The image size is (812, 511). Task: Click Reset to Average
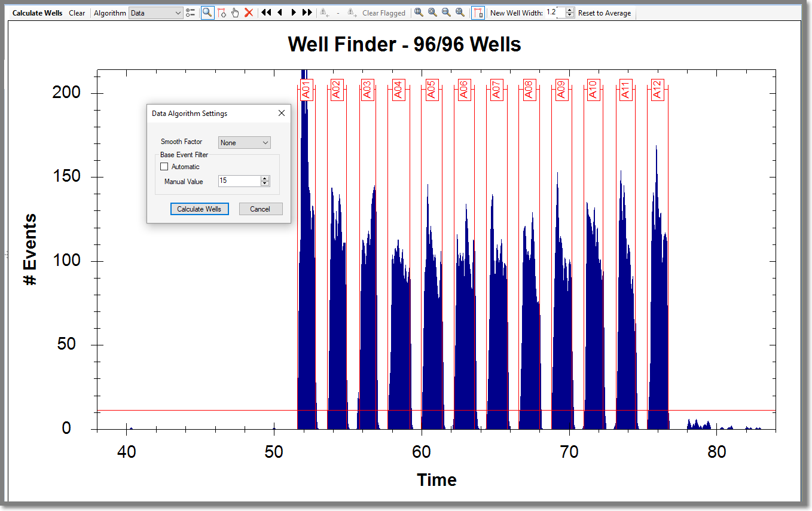coord(604,13)
